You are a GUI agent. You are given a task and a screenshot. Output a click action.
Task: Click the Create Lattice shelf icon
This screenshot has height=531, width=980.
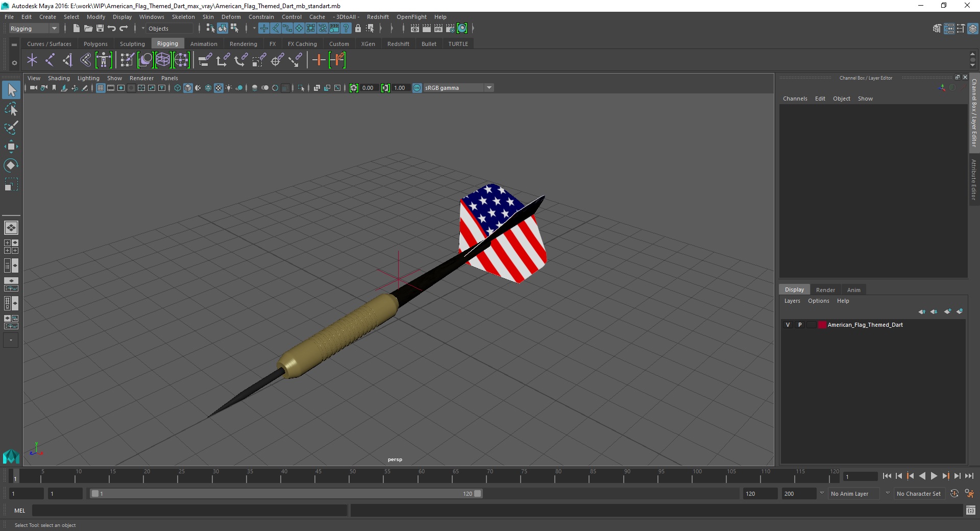[163, 60]
